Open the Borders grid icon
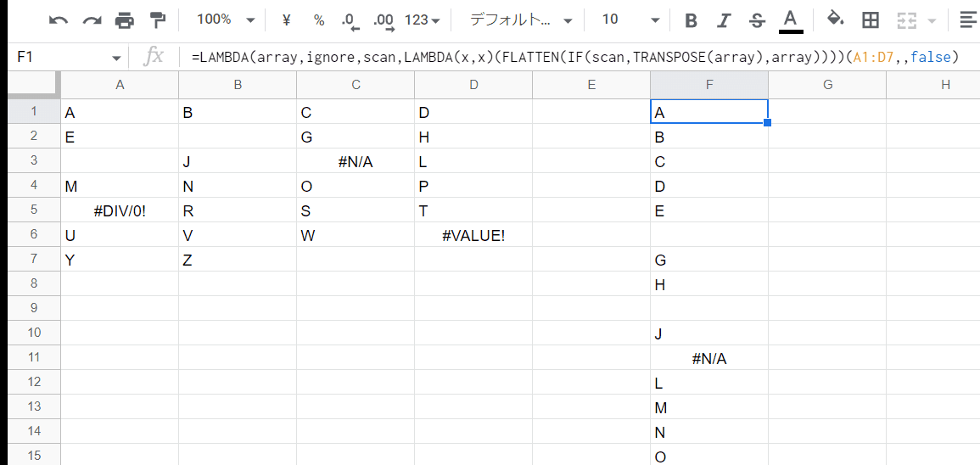This screenshot has height=465, width=980. [870, 20]
